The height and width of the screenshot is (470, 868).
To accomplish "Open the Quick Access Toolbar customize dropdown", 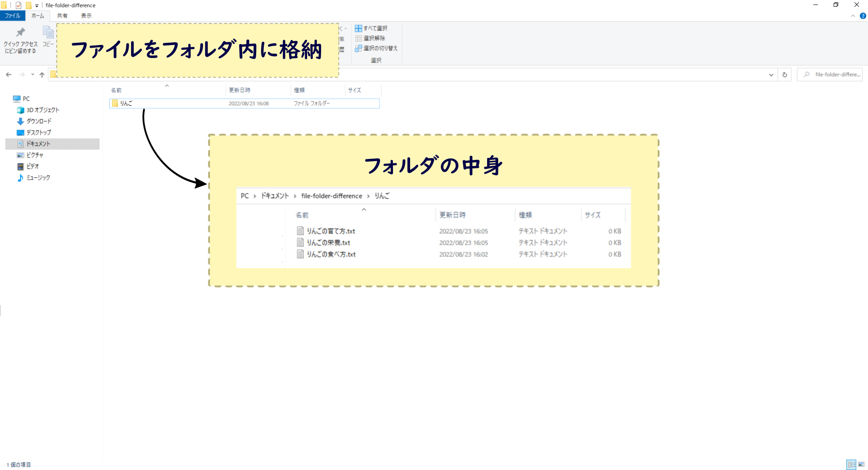I will coord(36,5).
